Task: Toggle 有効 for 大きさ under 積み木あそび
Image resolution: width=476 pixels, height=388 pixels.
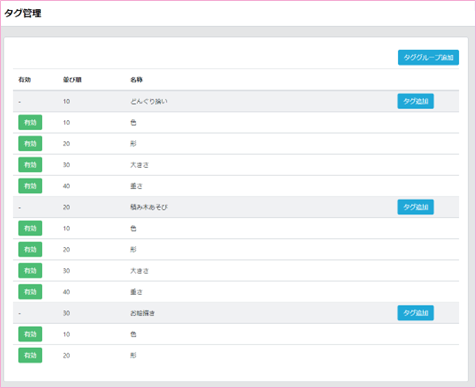Action: pyautogui.click(x=30, y=271)
